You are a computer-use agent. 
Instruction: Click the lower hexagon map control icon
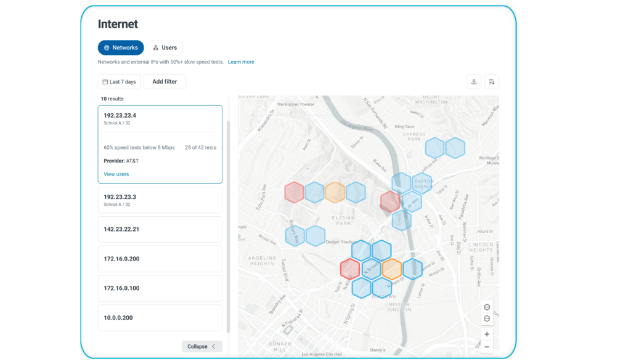(x=487, y=319)
